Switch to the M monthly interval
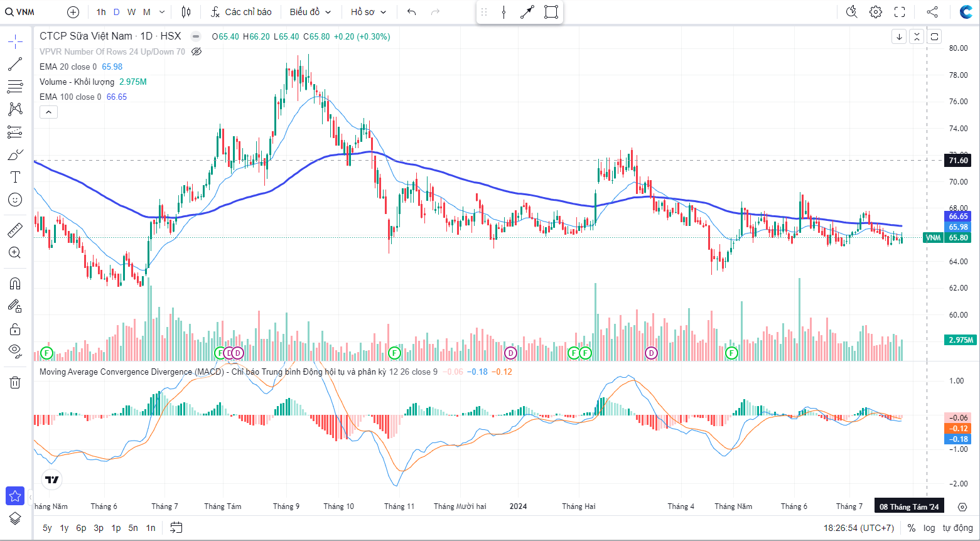The width and height of the screenshot is (980, 541). pyautogui.click(x=147, y=12)
